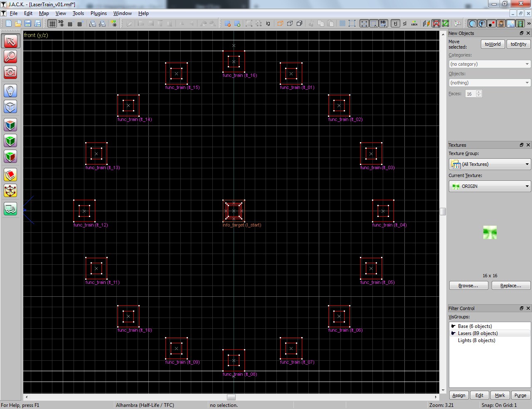The width and height of the screenshot is (532, 409).
Task: Toggle visibility of Lights visgroup
Action: tap(453, 340)
